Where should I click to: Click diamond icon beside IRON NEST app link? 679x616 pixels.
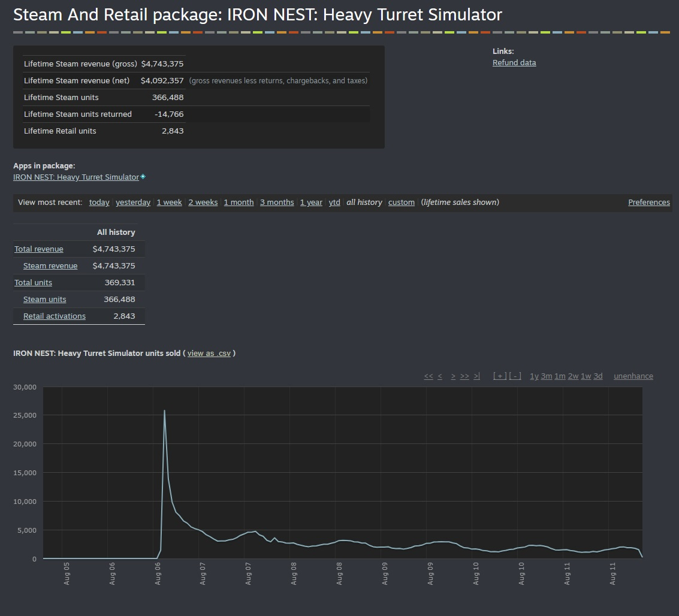(x=143, y=177)
